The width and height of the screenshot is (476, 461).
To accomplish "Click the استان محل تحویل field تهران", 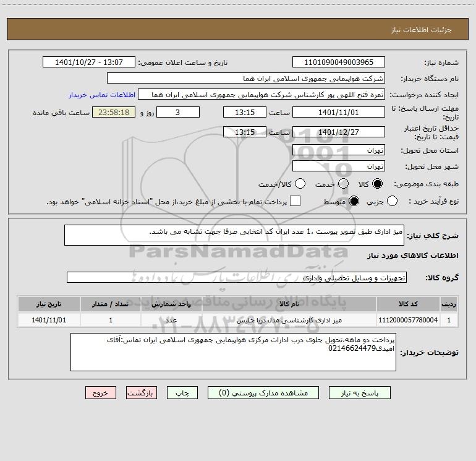I will coord(339,150).
